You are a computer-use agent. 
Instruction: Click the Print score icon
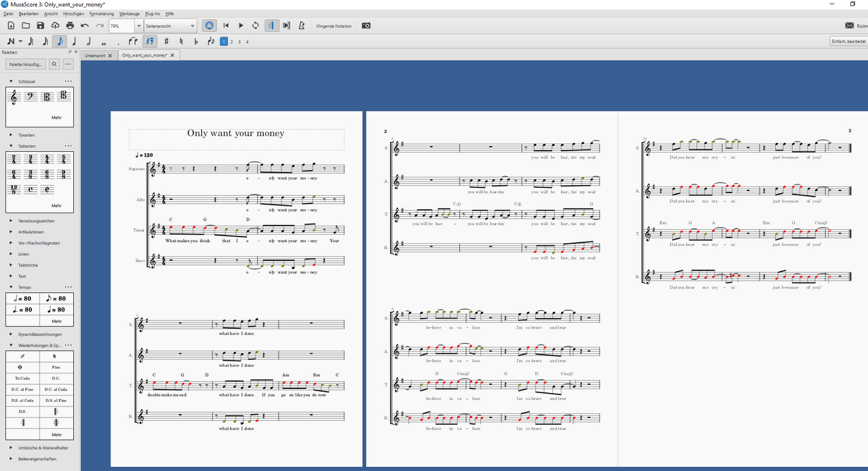pos(70,26)
